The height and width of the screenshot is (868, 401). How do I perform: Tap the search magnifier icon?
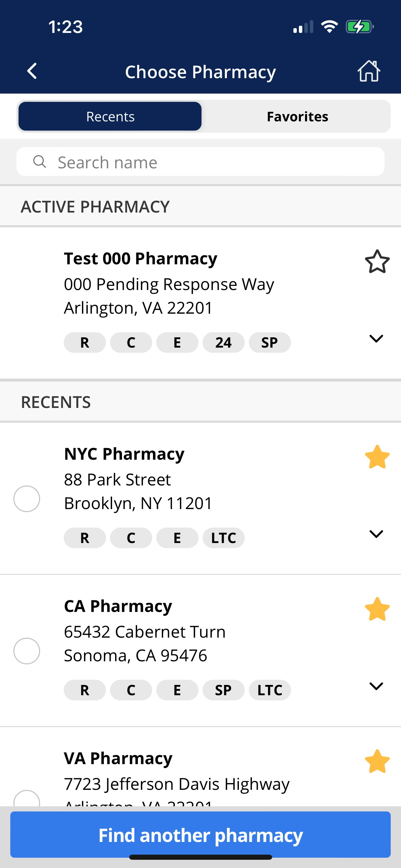coord(39,161)
